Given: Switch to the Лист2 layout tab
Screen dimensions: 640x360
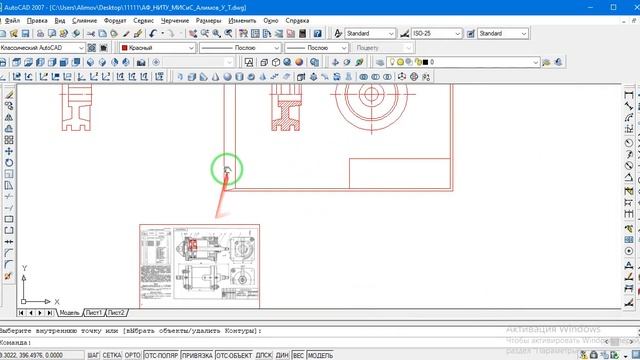Looking at the screenshot, I should [116, 313].
